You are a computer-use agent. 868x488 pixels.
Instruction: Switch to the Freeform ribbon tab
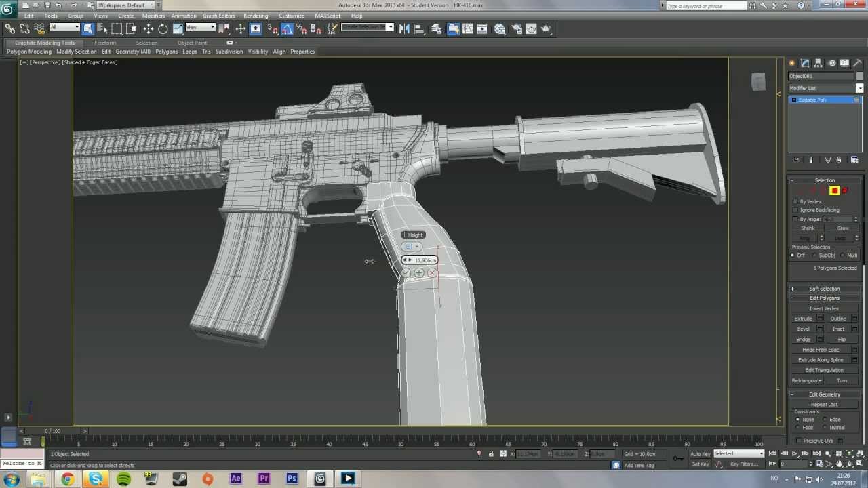point(105,43)
